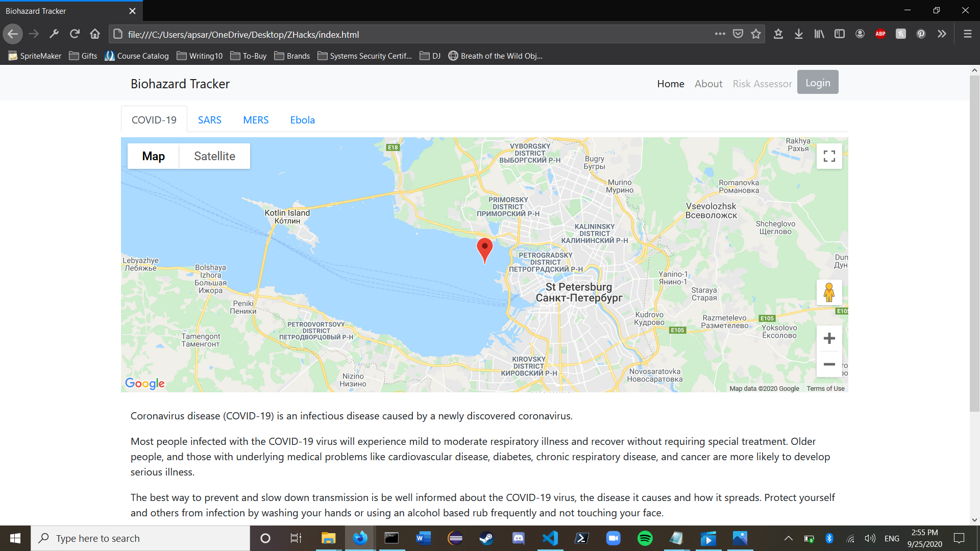Expand more toolbar tools chevron
The height and width of the screenshot is (551, 980).
coord(942,34)
